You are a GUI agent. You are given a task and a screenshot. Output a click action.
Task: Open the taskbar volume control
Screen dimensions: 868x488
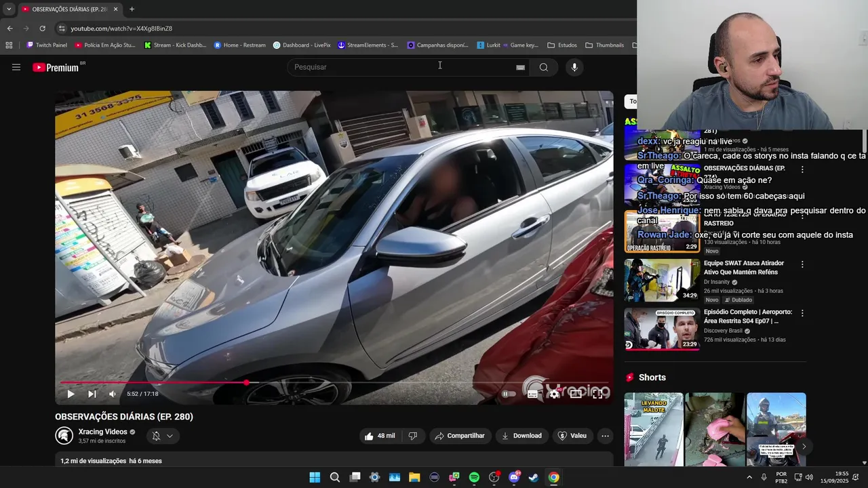[x=809, y=477]
